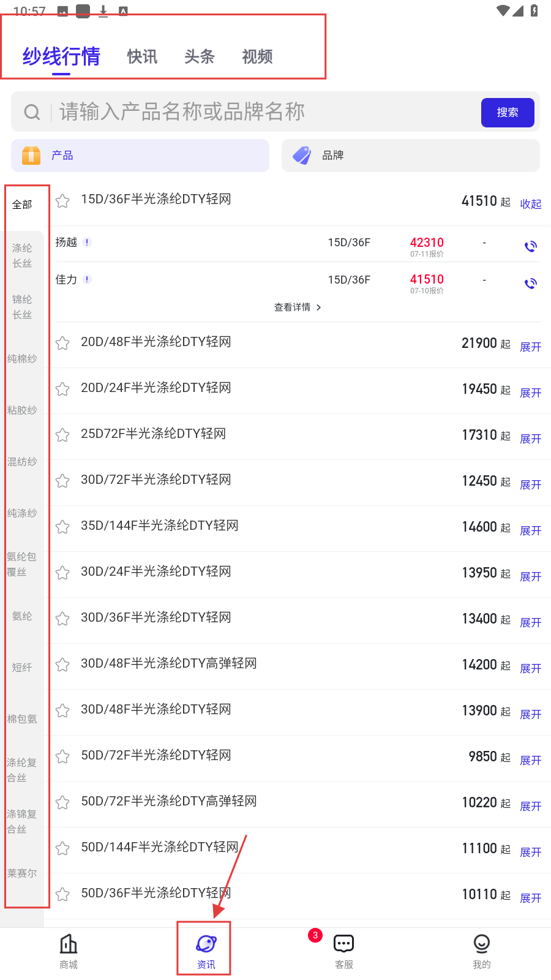This screenshot has height=980, width=551.
Task: Favorite 20D/48F半光涤纶DTY轻网 with its star
Action: pos(62,343)
